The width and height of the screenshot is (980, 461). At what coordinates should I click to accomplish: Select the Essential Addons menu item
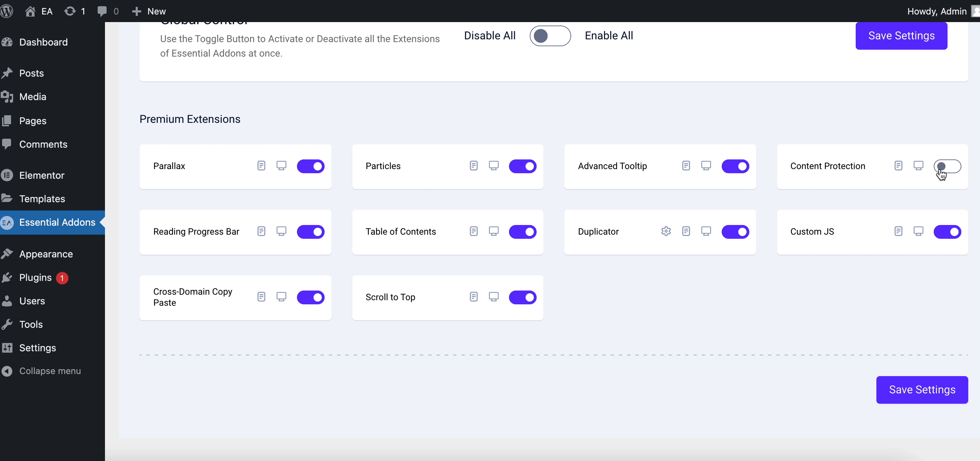pyautogui.click(x=58, y=222)
